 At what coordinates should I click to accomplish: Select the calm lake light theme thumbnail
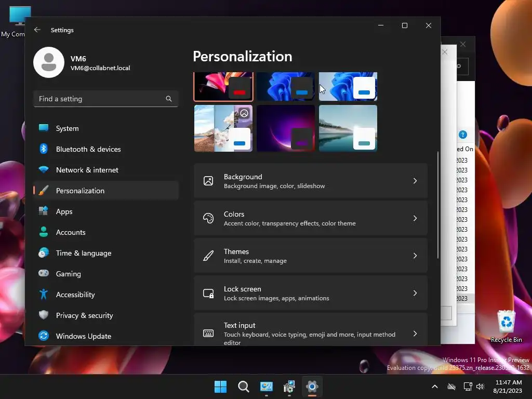pyautogui.click(x=348, y=128)
